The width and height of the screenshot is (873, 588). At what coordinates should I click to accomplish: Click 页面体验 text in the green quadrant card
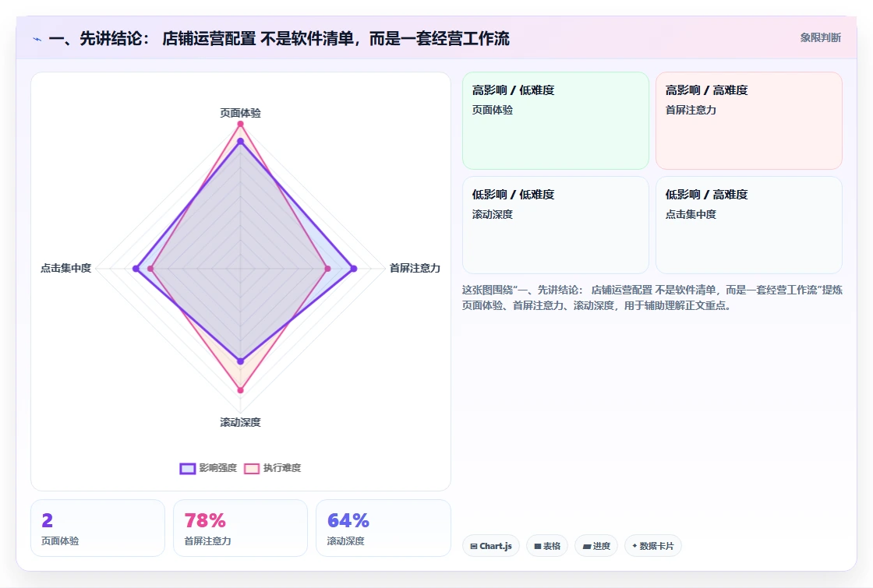point(493,110)
